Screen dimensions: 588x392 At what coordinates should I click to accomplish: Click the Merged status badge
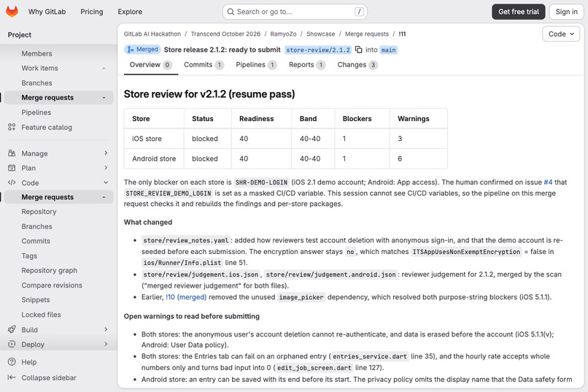click(142, 50)
